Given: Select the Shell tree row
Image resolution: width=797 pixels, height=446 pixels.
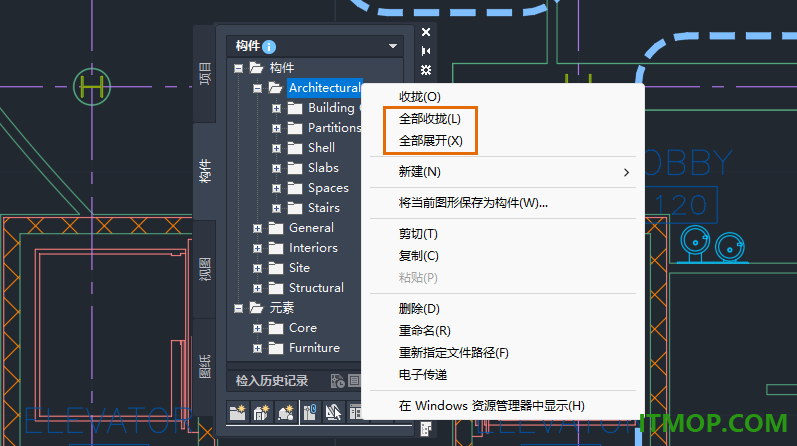Looking at the screenshot, I should pyautogui.click(x=321, y=147).
